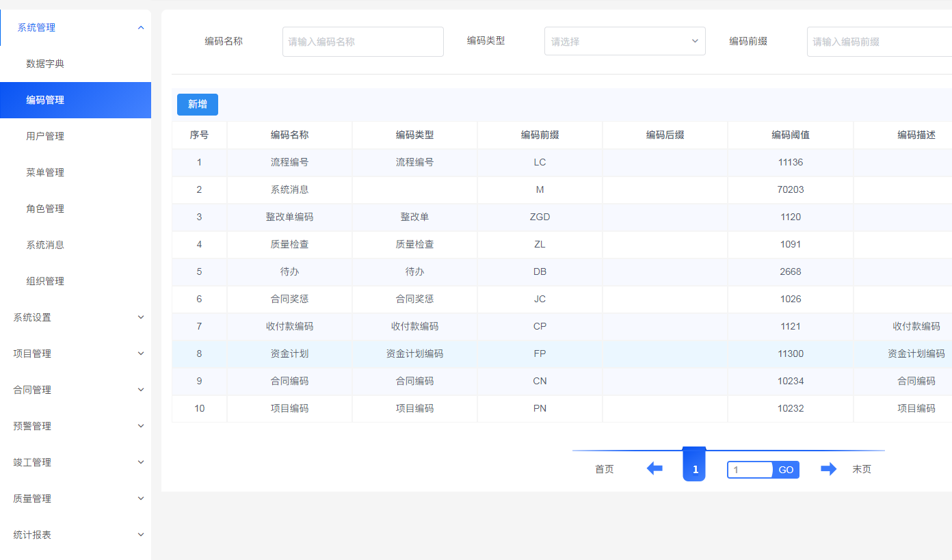Open 系统消息 in the sidebar
Screen dimensions: 952x560
(x=75, y=245)
